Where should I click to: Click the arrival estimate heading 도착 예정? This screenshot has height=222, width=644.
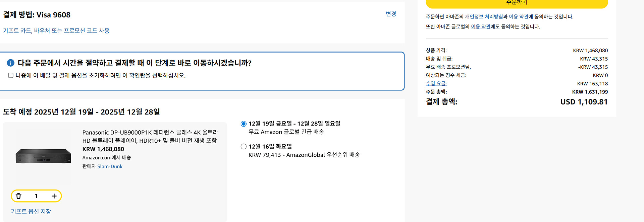(x=82, y=112)
